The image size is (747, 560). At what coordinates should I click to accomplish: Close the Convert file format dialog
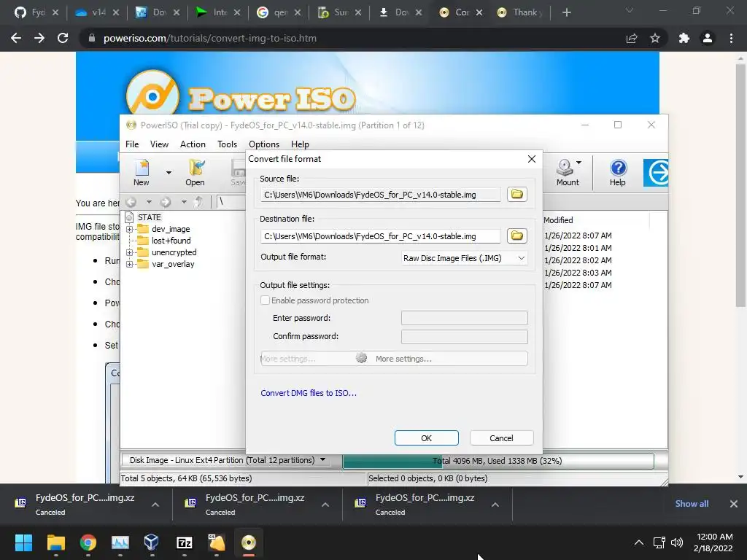[x=532, y=158]
